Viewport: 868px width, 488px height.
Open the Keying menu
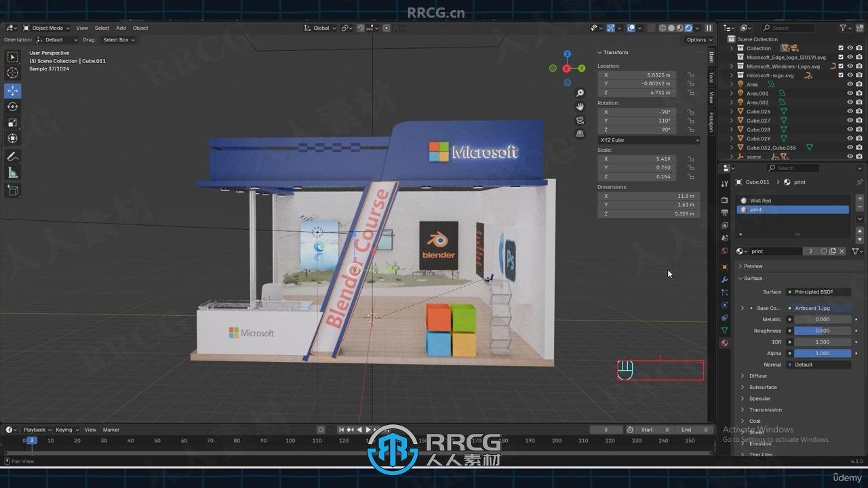66,430
